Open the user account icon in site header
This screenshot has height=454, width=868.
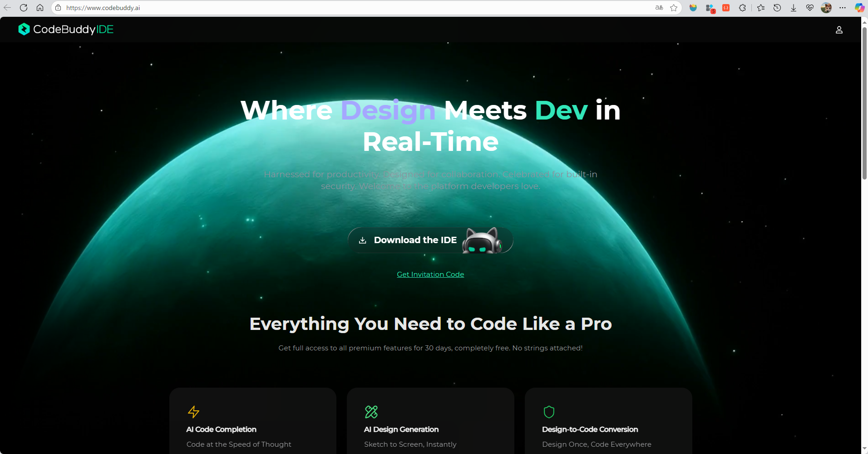pyautogui.click(x=839, y=30)
